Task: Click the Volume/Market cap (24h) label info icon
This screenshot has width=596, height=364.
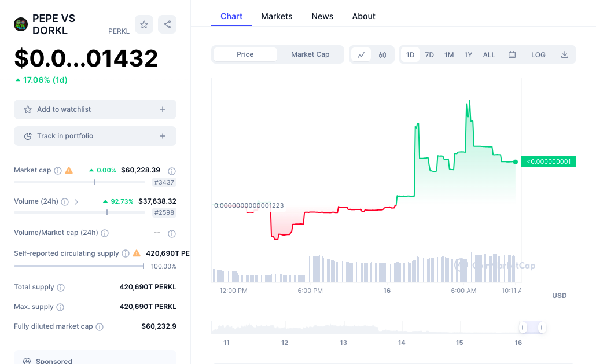Action: (x=105, y=233)
